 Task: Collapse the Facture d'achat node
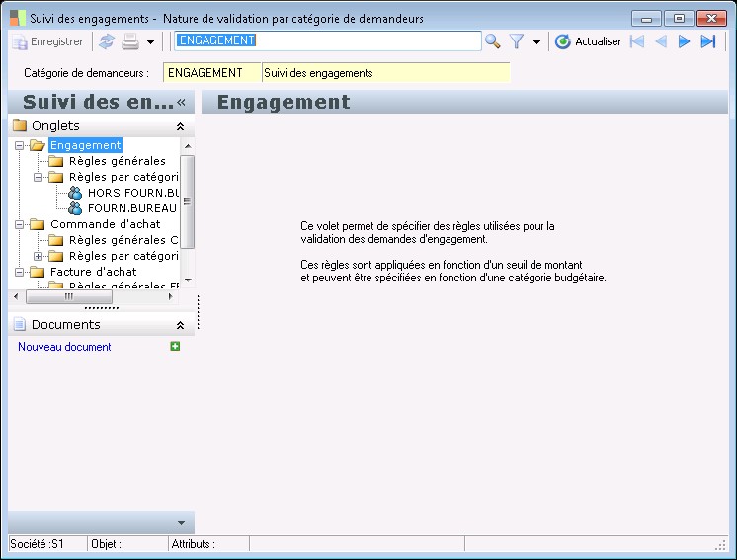(x=19, y=272)
